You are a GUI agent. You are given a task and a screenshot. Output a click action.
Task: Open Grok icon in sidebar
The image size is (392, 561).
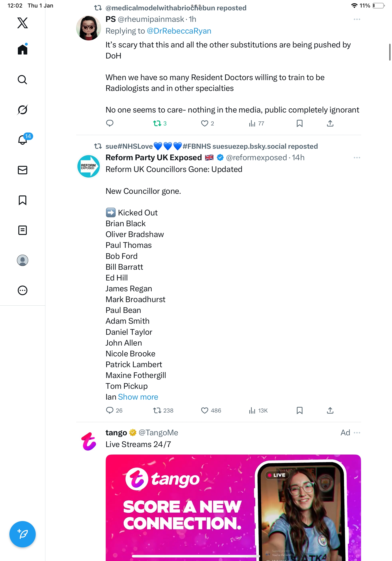click(23, 110)
